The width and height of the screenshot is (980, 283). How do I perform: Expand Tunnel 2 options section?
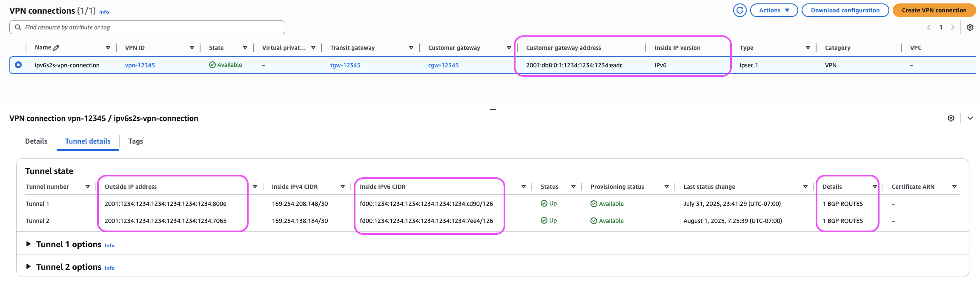[29, 267]
